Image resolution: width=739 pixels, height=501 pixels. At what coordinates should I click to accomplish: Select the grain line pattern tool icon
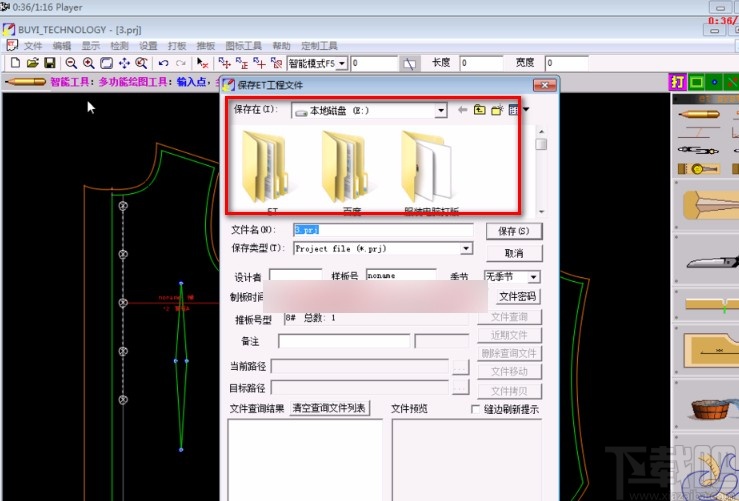(709, 349)
